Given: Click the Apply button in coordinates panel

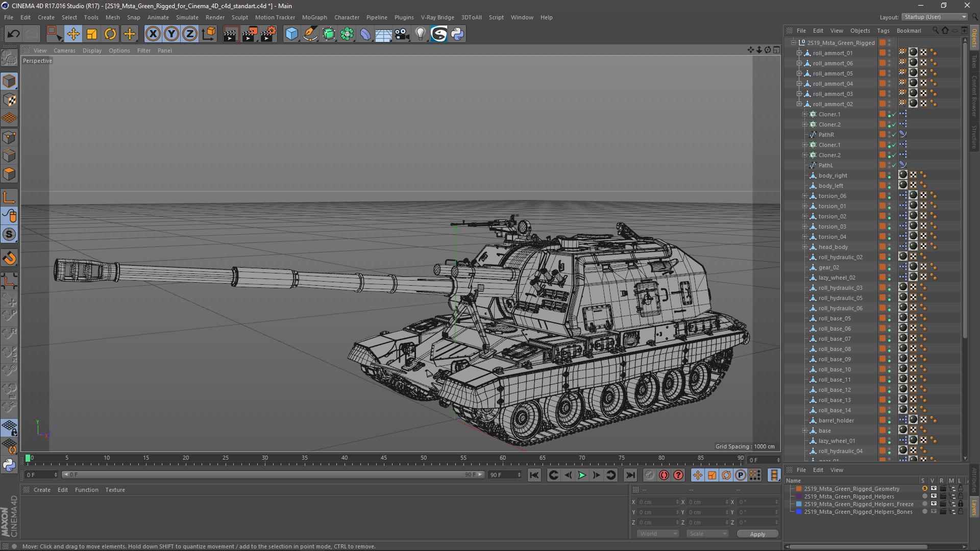Looking at the screenshot, I should tap(757, 534).
